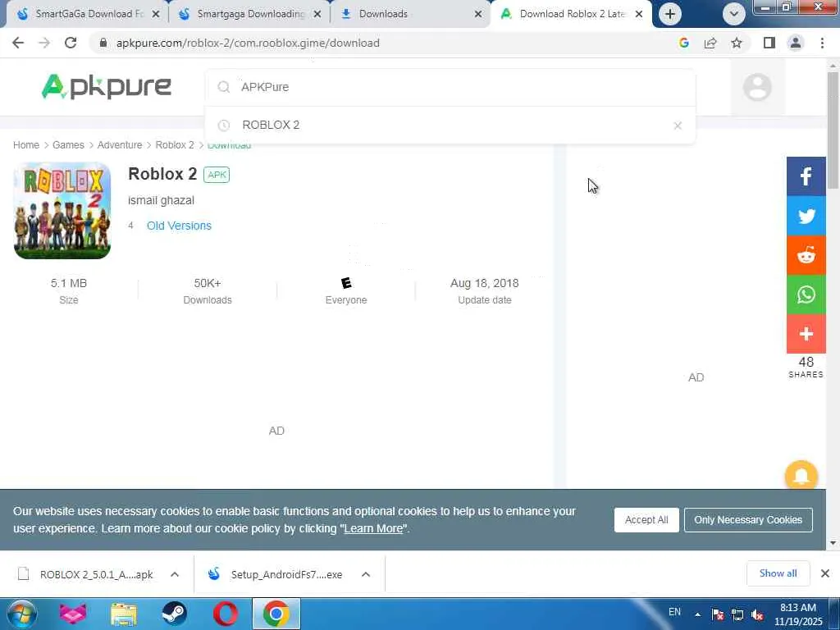Click the address bar URL
840x630 pixels.
tap(248, 43)
